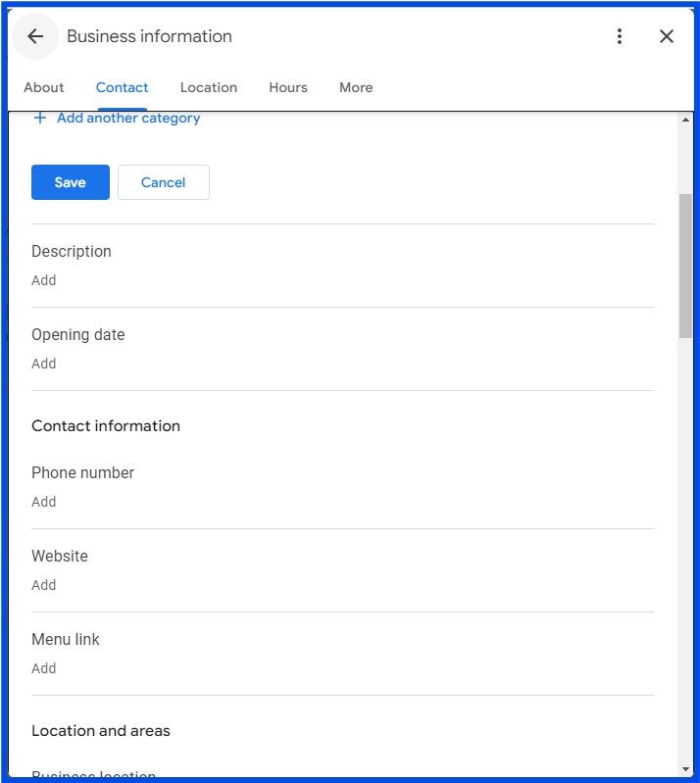The image size is (700, 783).
Task: Add an Opening date
Action: [44, 364]
